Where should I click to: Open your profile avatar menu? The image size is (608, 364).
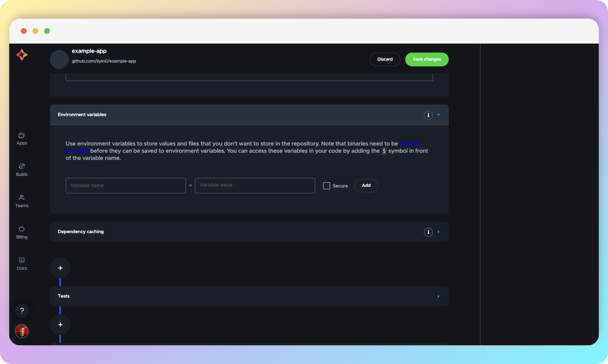(x=22, y=331)
